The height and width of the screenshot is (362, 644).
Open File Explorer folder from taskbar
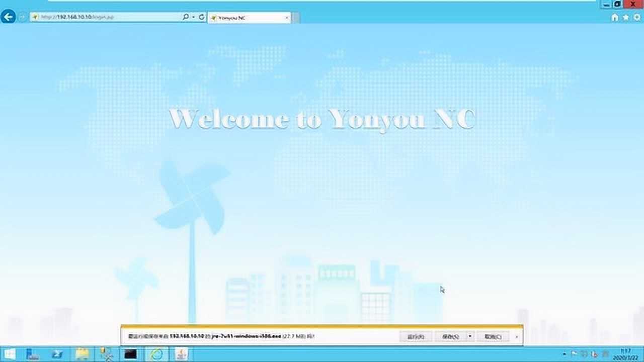tap(82, 354)
